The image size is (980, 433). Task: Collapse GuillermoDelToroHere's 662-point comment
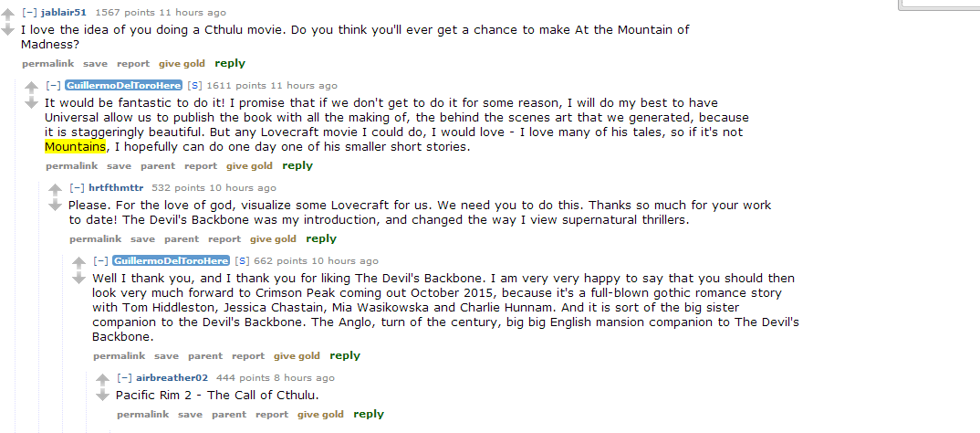click(x=100, y=261)
